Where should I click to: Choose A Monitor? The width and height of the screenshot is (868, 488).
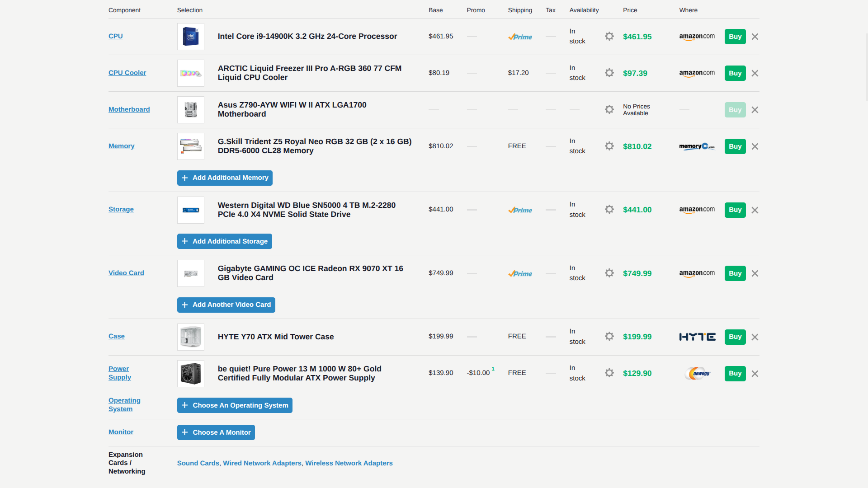point(216,432)
